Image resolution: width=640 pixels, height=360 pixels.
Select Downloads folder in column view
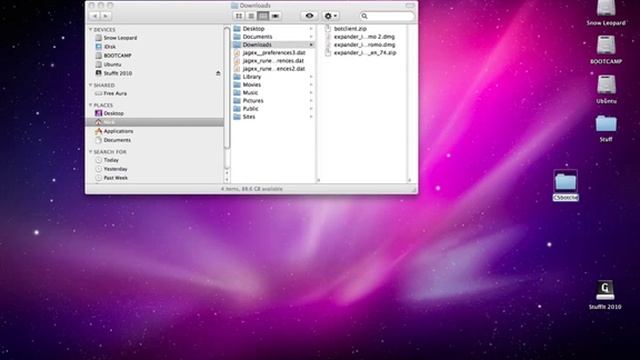tap(273, 44)
